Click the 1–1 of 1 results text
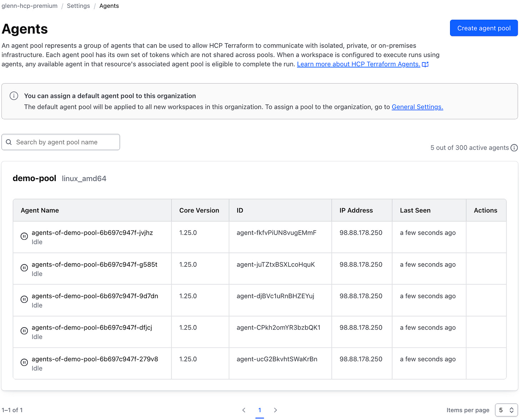Image resolution: width=520 pixels, height=420 pixels. [x=12, y=410]
